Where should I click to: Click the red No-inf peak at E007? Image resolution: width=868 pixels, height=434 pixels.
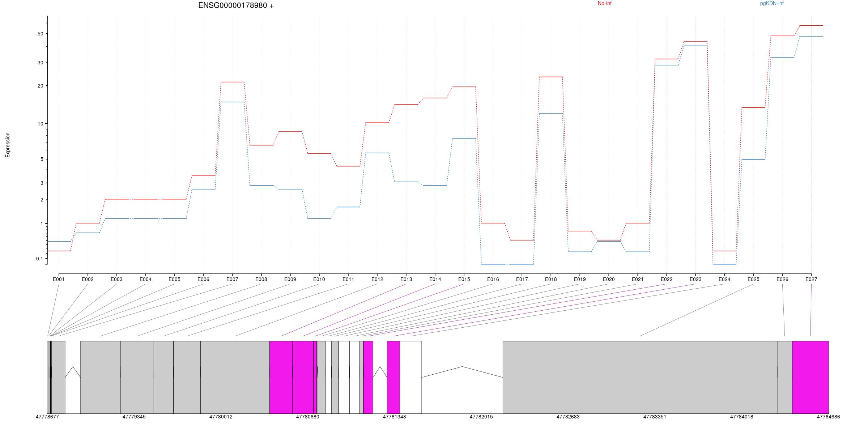coord(232,82)
